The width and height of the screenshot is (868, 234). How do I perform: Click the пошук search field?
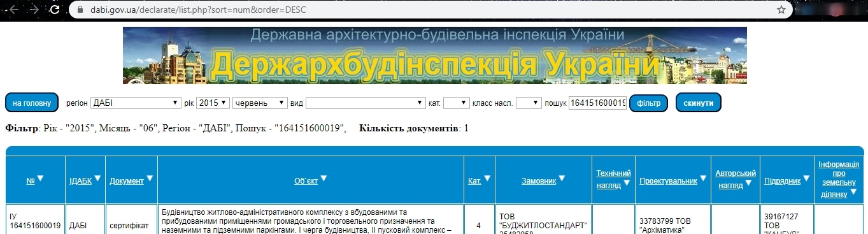click(x=598, y=103)
